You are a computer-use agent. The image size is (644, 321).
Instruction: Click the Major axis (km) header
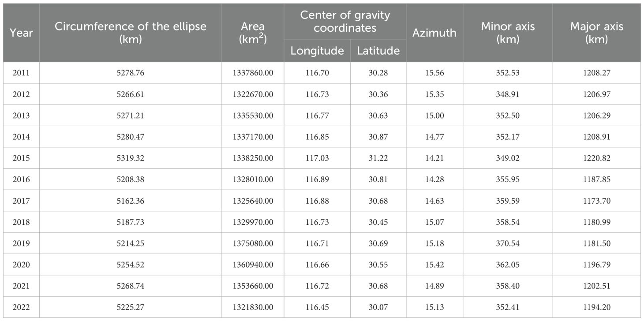click(x=597, y=33)
